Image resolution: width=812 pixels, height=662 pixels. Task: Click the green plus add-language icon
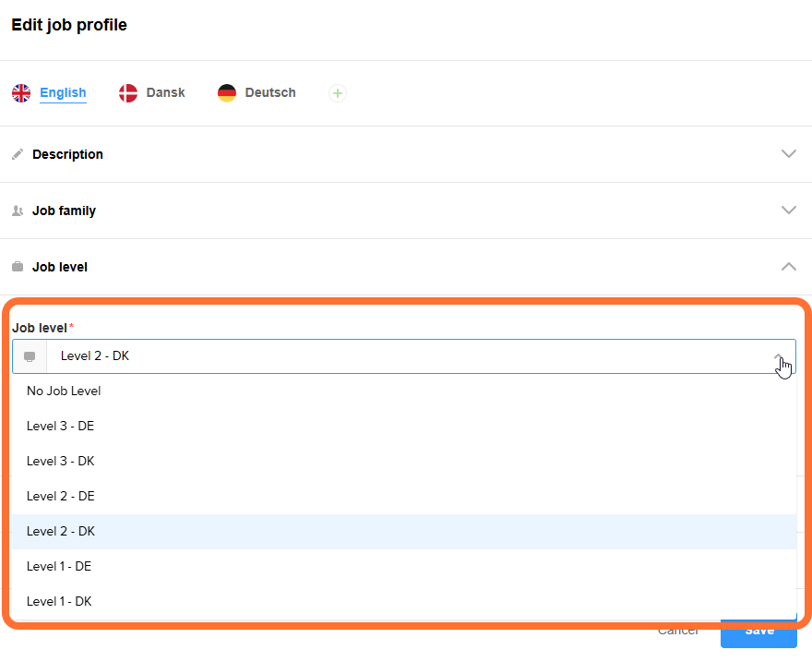[x=338, y=93]
